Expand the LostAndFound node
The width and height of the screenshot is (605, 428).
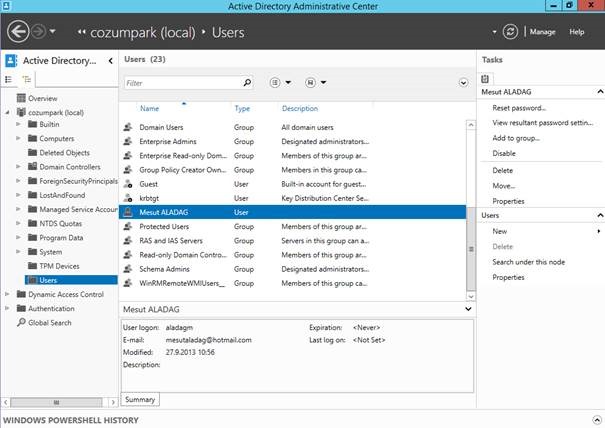pyautogui.click(x=18, y=195)
